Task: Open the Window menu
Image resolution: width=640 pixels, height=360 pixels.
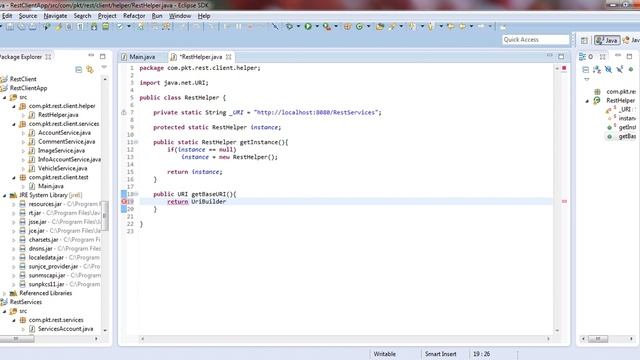Action: [180, 16]
